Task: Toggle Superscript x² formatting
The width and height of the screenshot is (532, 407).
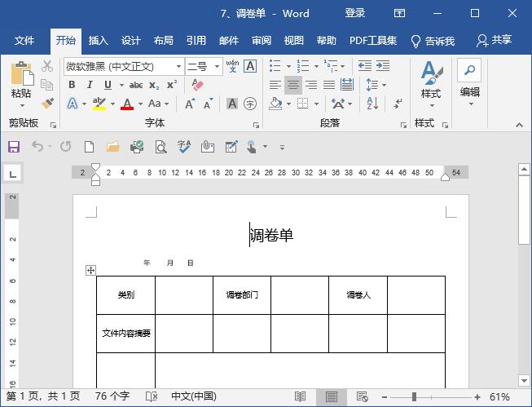Action: tap(172, 85)
